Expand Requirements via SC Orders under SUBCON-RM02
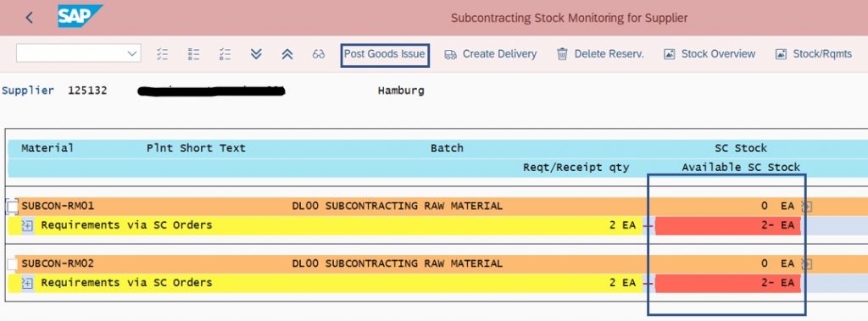Viewport: 868px width, 321px height. click(27, 283)
